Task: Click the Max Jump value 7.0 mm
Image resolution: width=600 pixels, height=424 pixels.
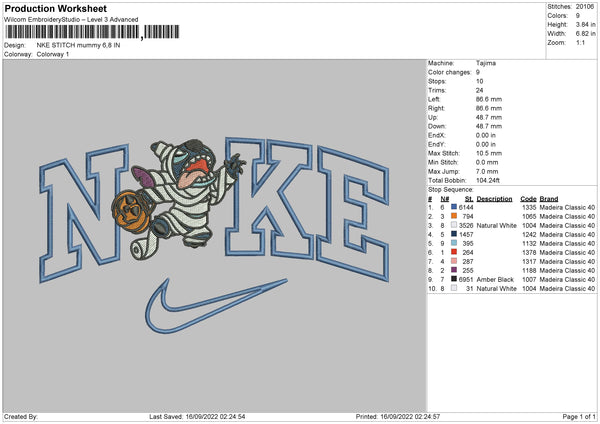Action: (487, 171)
